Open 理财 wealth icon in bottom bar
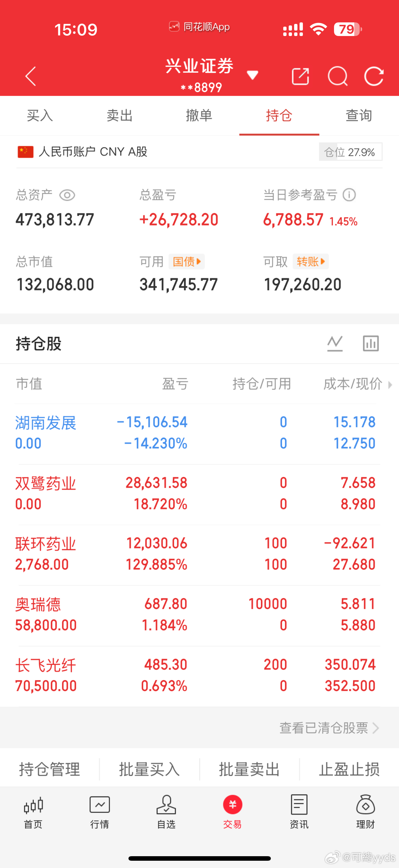The image size is (399, 868). 365,812
